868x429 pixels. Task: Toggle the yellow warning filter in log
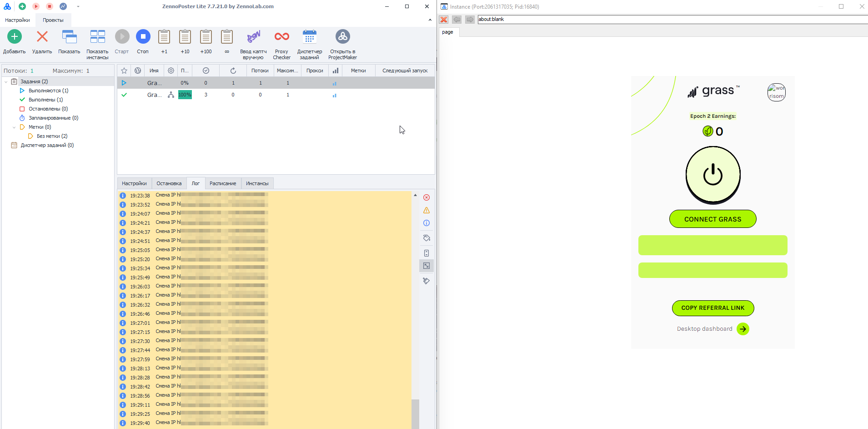pos(426,210)
